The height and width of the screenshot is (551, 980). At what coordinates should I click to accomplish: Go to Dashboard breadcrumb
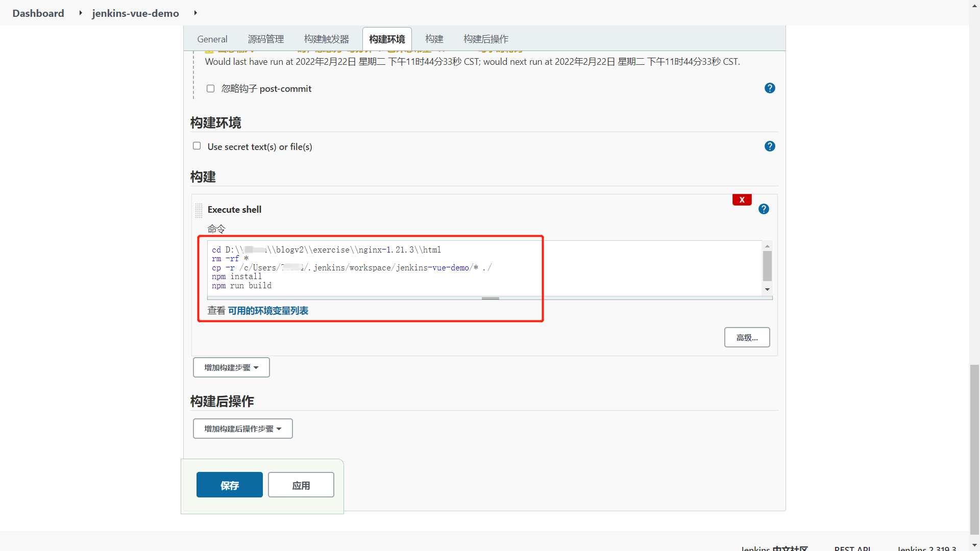(38, 13)
